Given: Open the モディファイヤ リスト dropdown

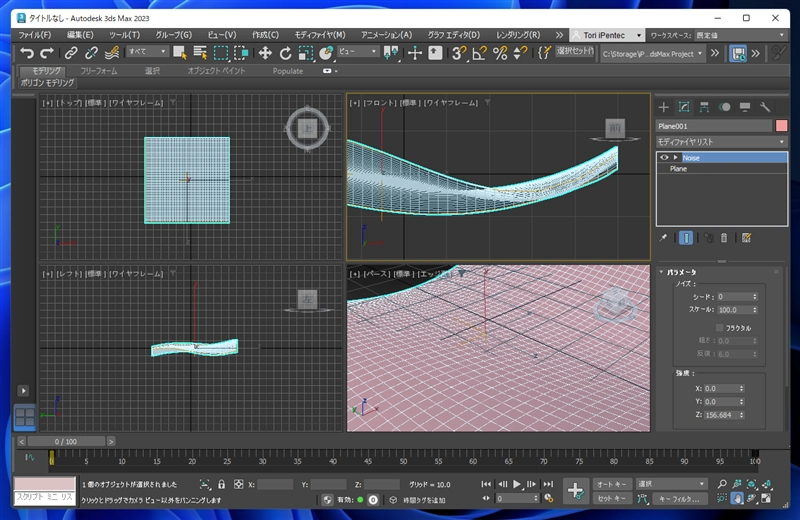Looking at the screenshot, I should point(721,141).
